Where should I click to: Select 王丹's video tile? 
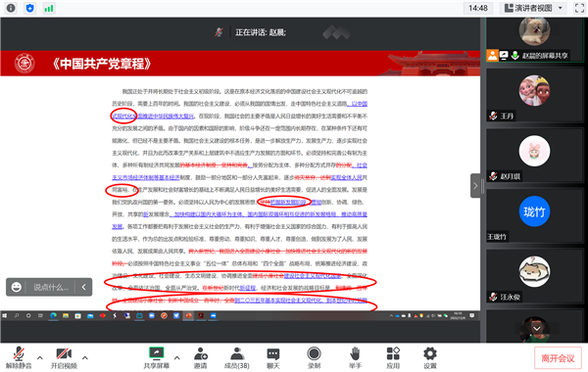coord(534,95)
